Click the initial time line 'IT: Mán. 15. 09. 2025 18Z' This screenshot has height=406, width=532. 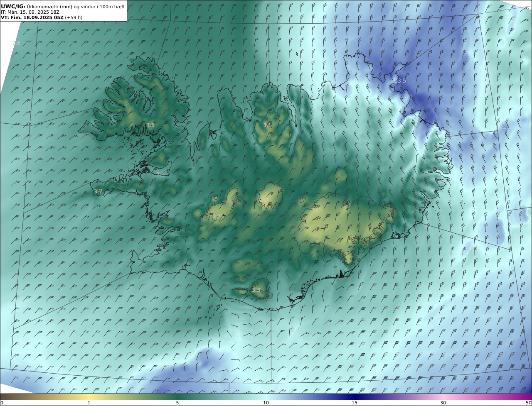pyautogui.click(x=30, y=12)
